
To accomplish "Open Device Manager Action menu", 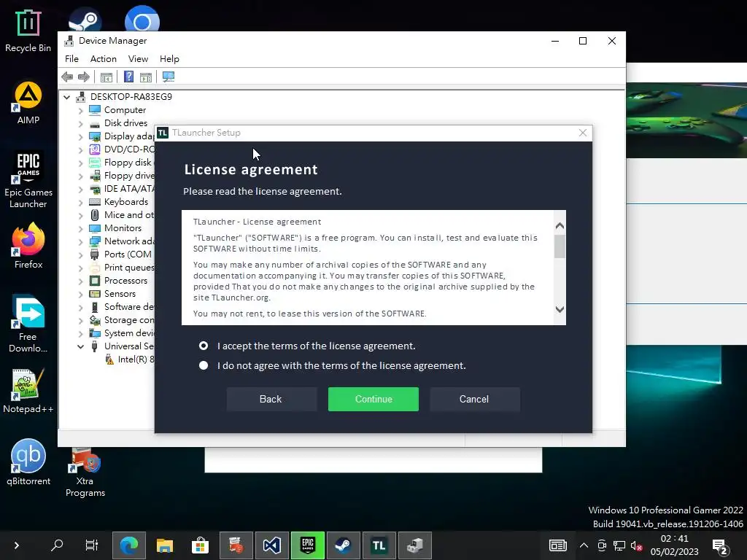I will (104, 59).
